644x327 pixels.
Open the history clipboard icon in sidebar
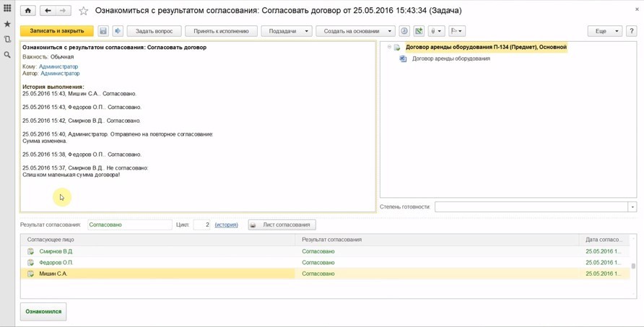tap(7, 39)
